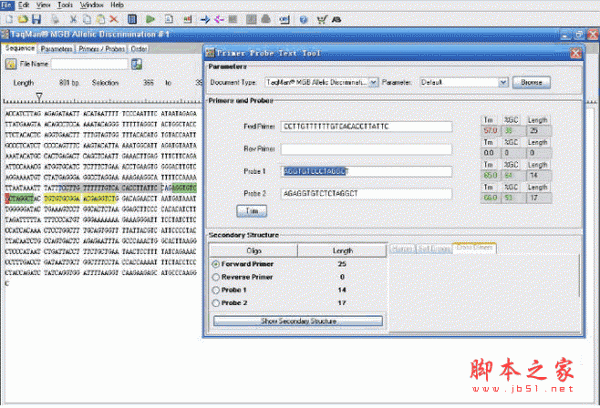
Task: Click the first gray square probe icon
Action: pos(233,19)
